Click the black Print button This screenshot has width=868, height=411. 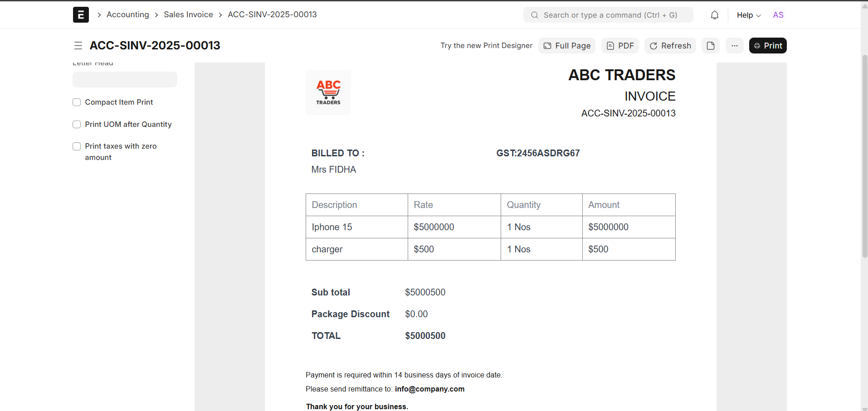(x=767, y=46)
